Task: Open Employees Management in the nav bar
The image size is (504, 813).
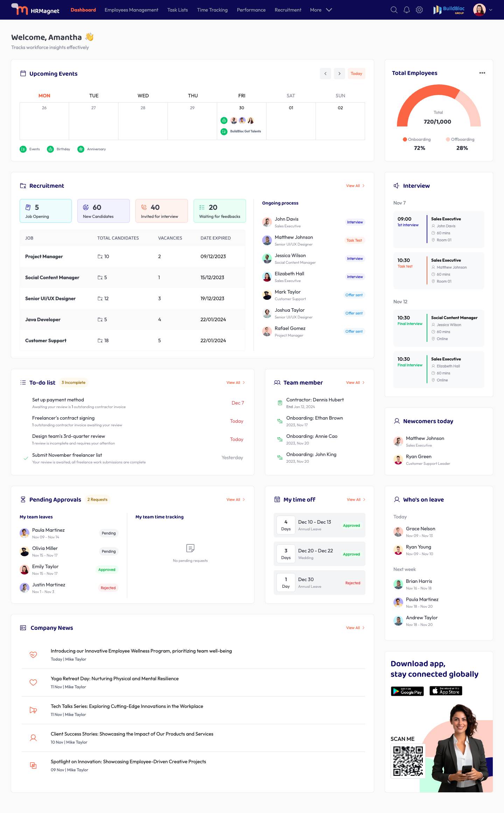Action: [131, 10]
